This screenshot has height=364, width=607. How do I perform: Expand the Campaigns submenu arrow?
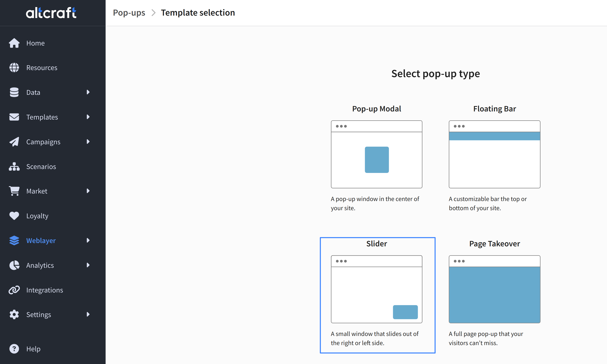[88, 142]
